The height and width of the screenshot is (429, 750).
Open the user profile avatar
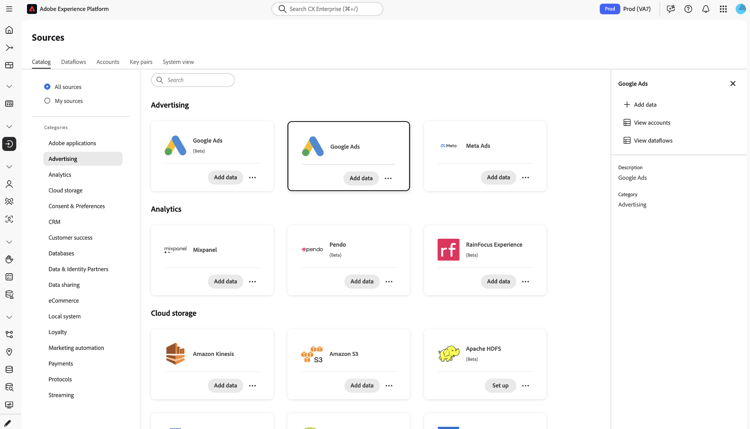[741, 9]
